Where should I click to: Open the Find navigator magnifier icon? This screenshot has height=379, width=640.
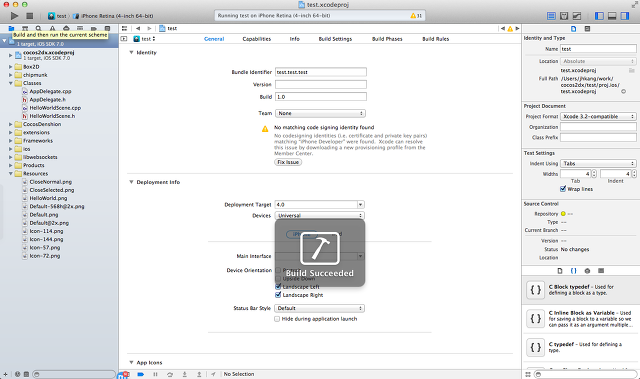point(38,29)
